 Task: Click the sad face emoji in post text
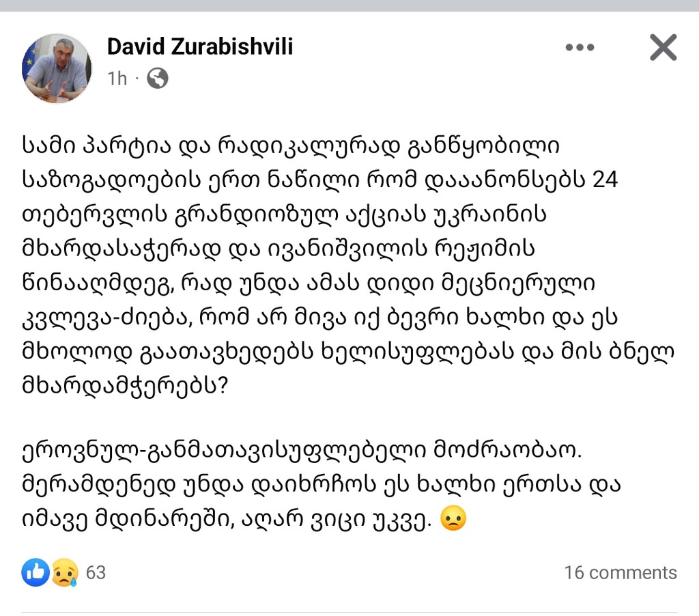pos(453,518)
